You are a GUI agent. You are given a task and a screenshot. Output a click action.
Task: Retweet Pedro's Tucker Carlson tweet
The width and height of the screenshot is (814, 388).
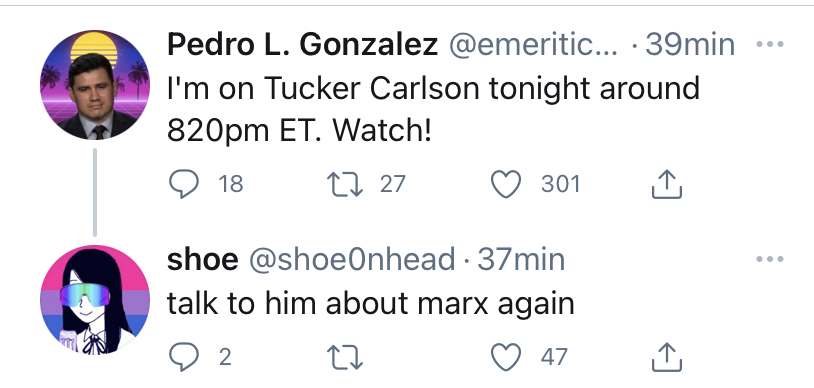pos(345,184)
